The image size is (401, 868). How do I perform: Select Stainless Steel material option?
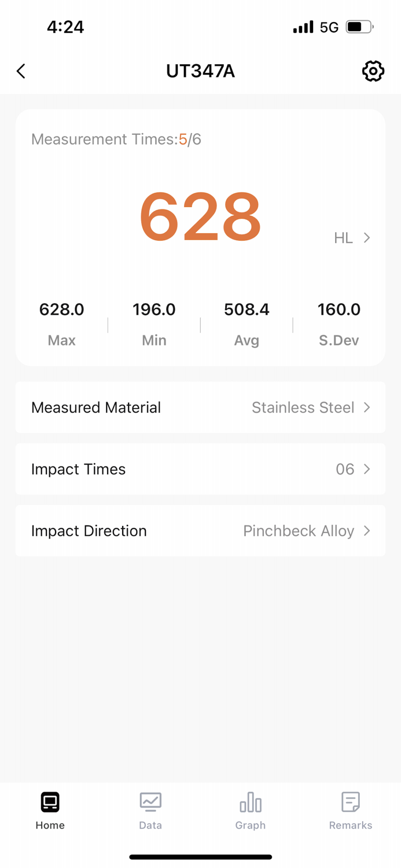[303, 407]
